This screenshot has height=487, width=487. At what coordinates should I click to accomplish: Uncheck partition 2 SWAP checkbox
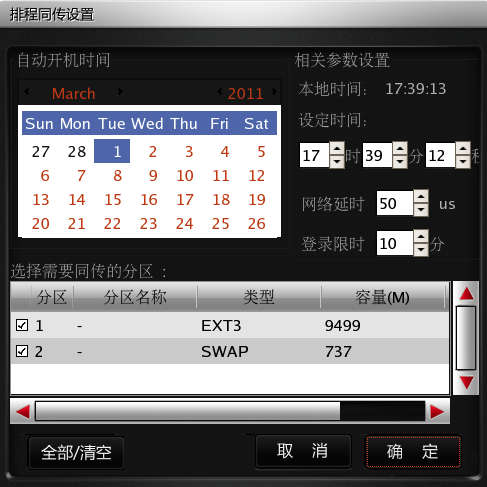point(22,351)
